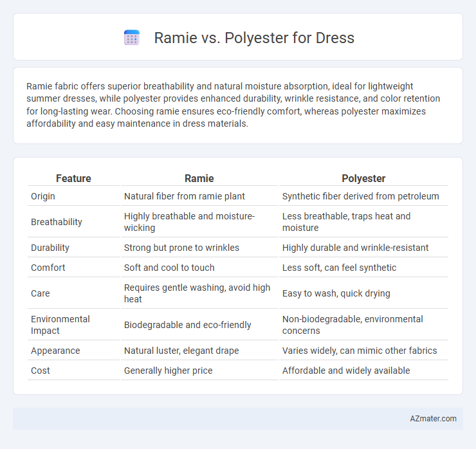The width and height of the screenshot is (476, 449).
Task: Click the summary paragraph about ramie fabric
Action: coord(233,105)
